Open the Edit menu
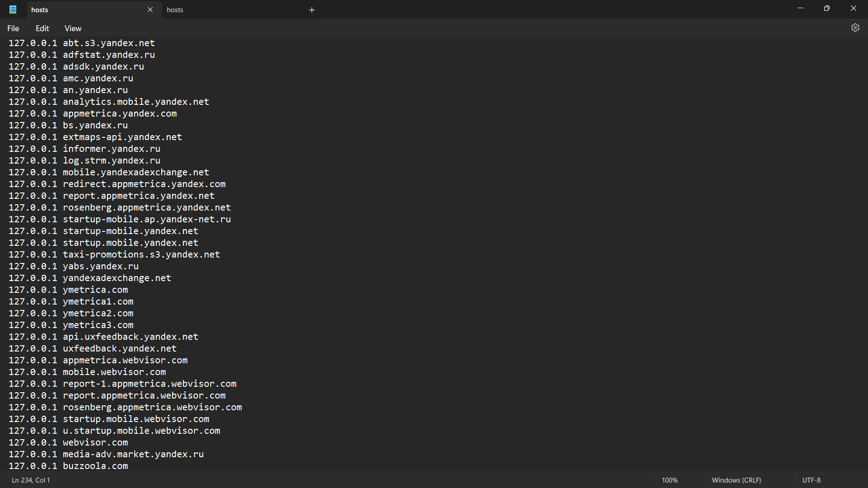This screenshot has width=868, height=488. coord(42,28)
